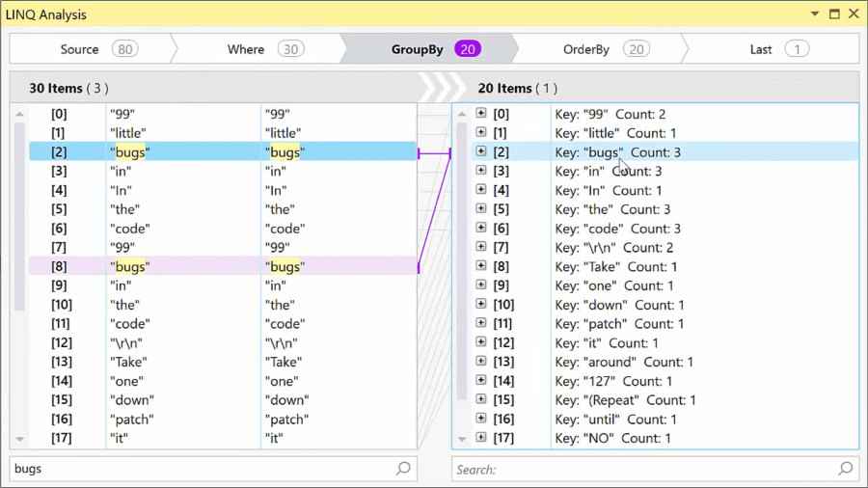Expand the "Take" group row
Image resolution: width=868 pixels, height=488 pixels.
481,266
